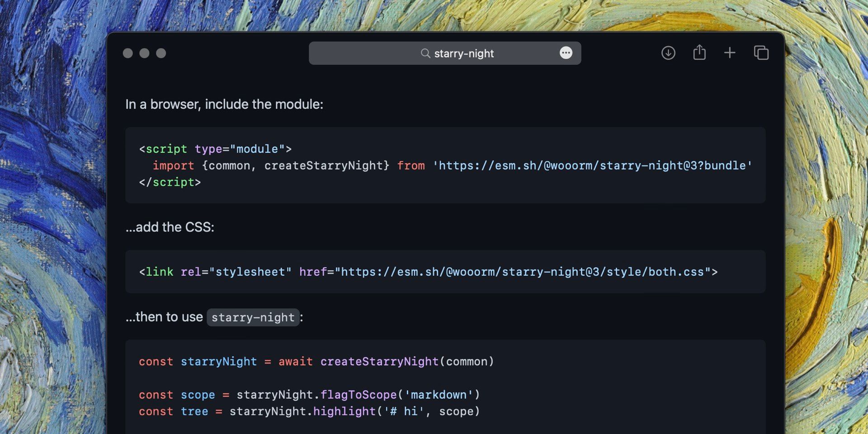Click the '...add the CSS:' text
Viewport: 868px width, 434px height.
point(170,227)
